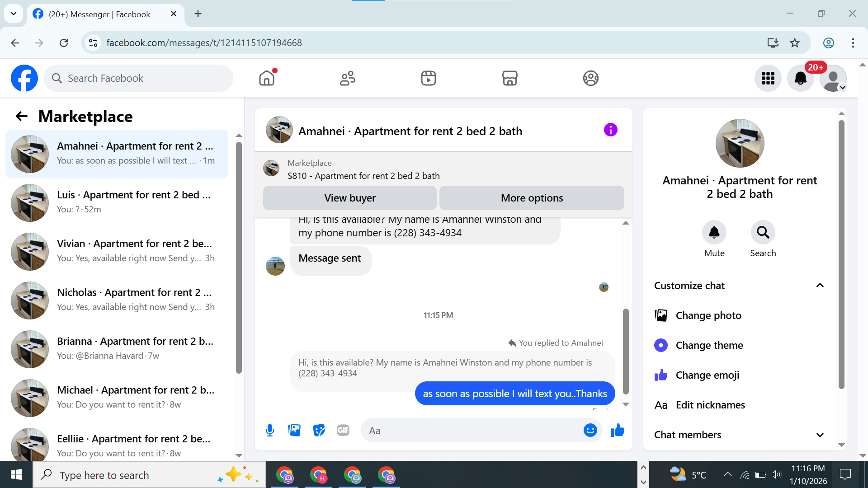Open Change theme color option
The width and height of the screenshot is (868, 488).
coord(709,345)
